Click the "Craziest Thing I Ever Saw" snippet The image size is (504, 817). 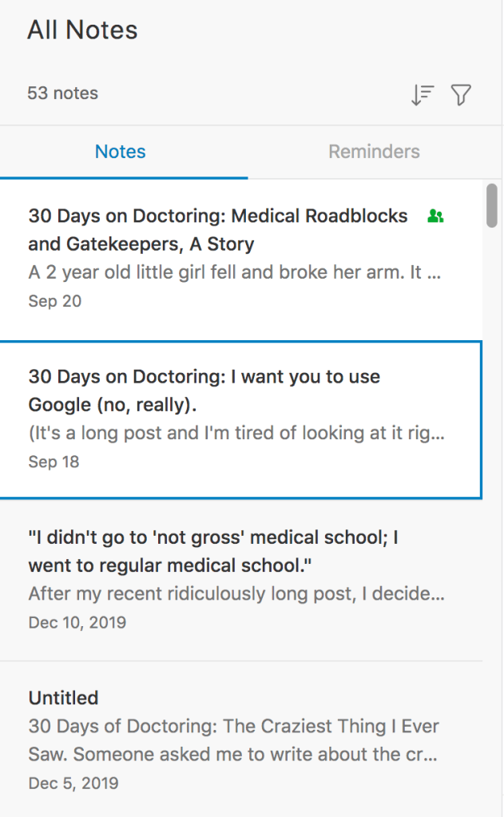(x=234, y=740)
